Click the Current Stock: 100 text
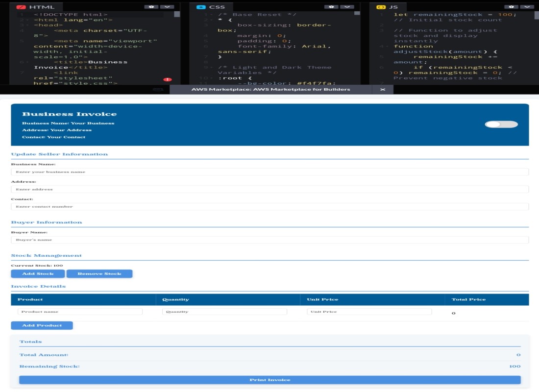 tap(37, 266)
